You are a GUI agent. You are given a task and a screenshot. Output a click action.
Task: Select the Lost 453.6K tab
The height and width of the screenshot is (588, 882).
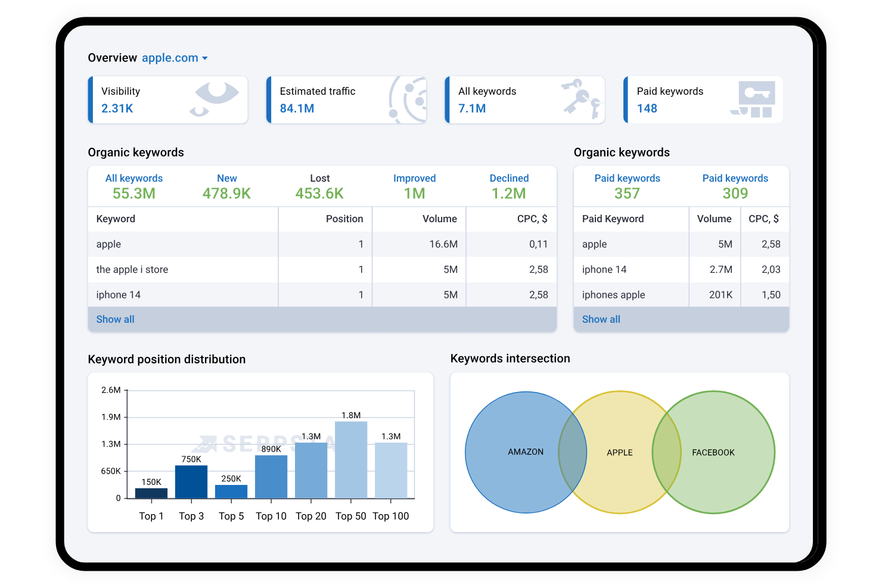[319, 186]
